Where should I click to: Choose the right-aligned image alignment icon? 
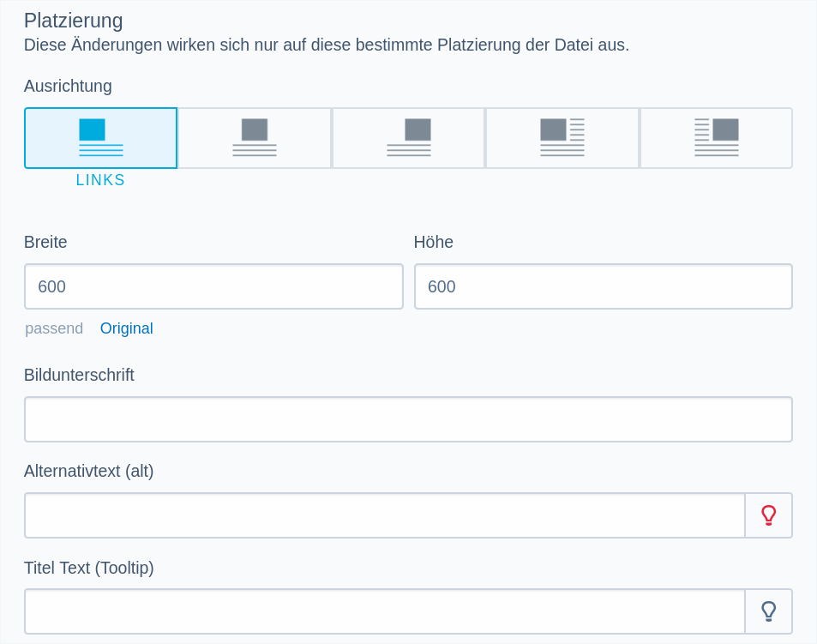pyautogui.click(x=408, y=138)
